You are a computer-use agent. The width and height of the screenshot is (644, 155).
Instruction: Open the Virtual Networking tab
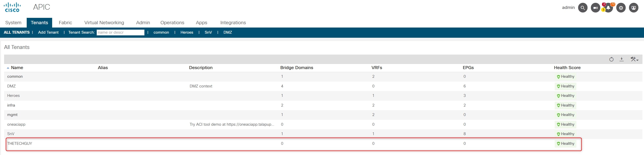[x=104, y=23]
